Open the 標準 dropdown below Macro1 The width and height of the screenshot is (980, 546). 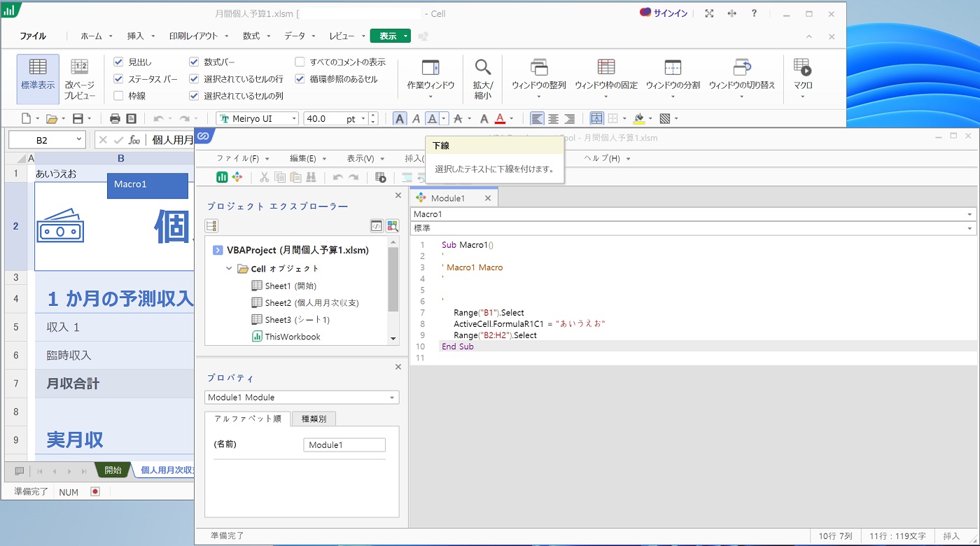coord(969,229)
